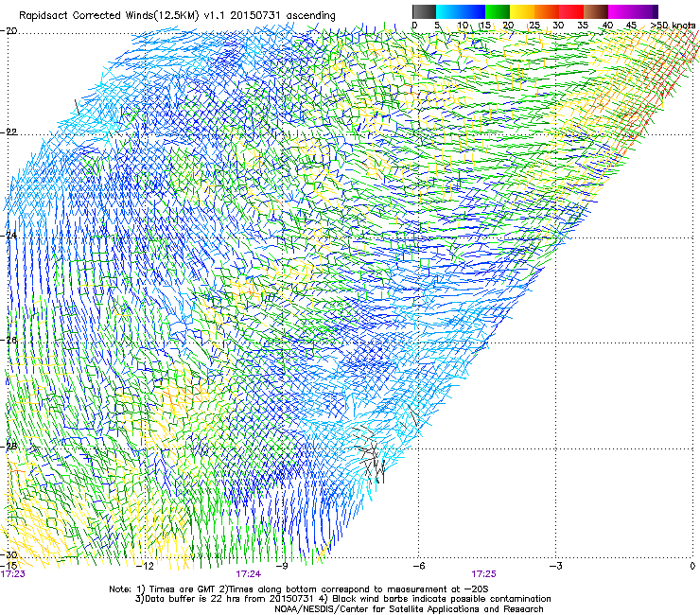Click the brown 35–40 knots legend segment
This screenshot has height=615, width=700.
tap(596, 11)
